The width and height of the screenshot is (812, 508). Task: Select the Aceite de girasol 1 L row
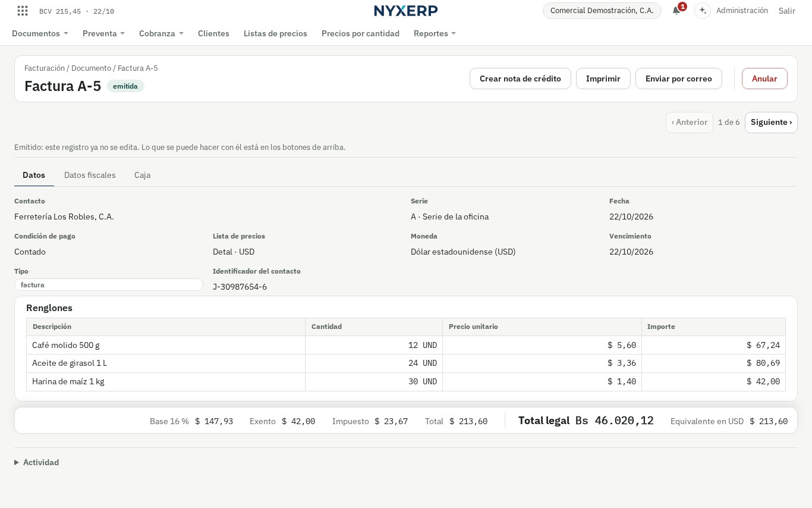[x=406, y=363]
